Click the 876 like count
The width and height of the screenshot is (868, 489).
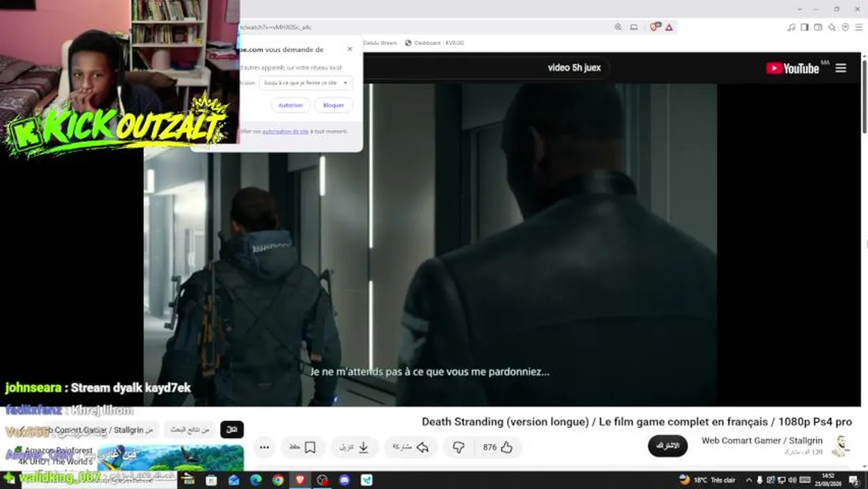click(x=490, y=447)
